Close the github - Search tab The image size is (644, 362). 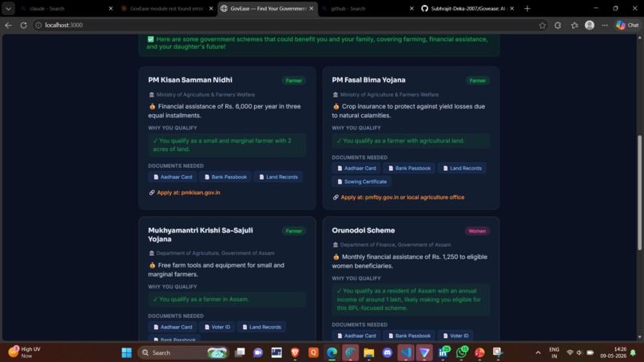411,8
